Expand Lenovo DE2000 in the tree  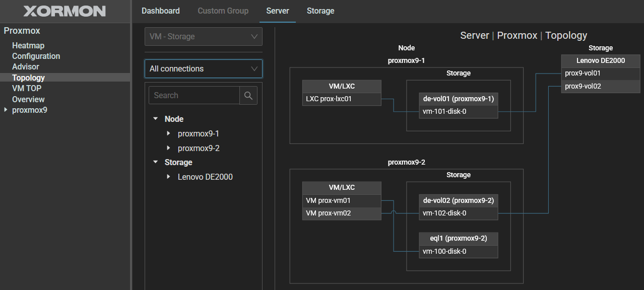coord(168,177)
